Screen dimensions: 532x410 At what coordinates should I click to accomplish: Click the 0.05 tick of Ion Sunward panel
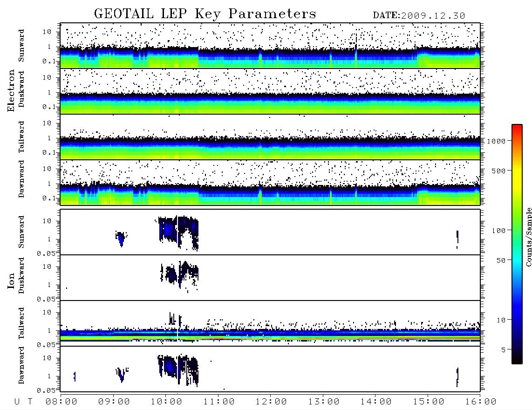[46, 253]
